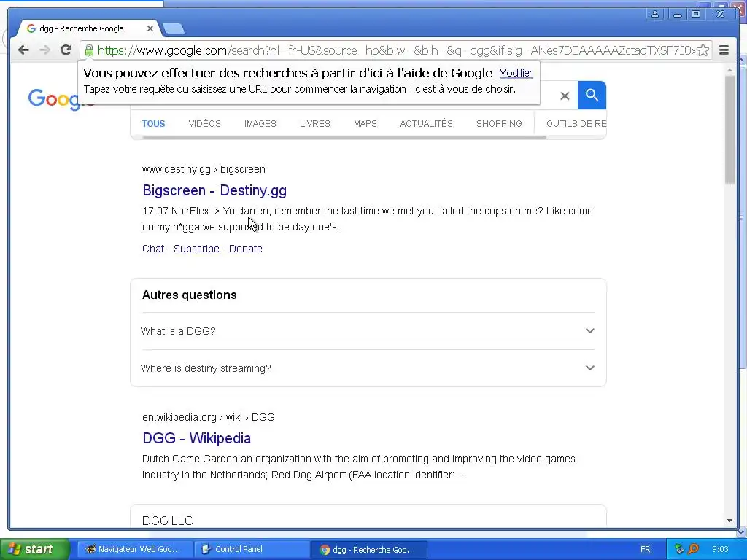Screen dimensions: 747x560
Task: Reload the current page
Action: [66, 50]
